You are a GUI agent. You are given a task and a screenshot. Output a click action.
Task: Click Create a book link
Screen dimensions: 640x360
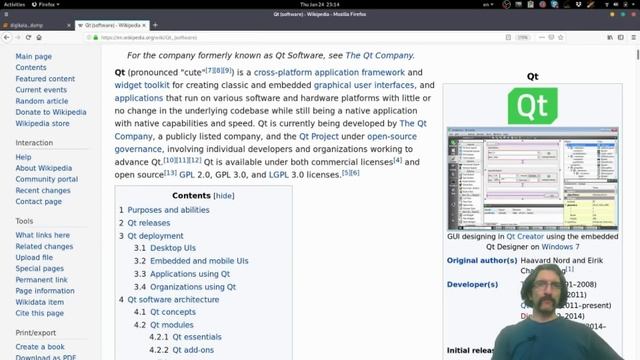[x=40, y=347]
